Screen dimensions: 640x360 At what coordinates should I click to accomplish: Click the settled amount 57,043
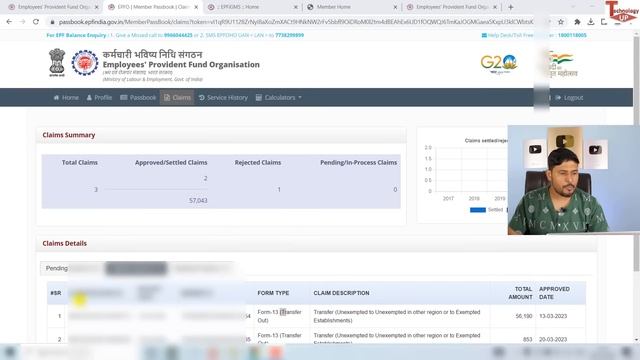[x=198, y=200]
